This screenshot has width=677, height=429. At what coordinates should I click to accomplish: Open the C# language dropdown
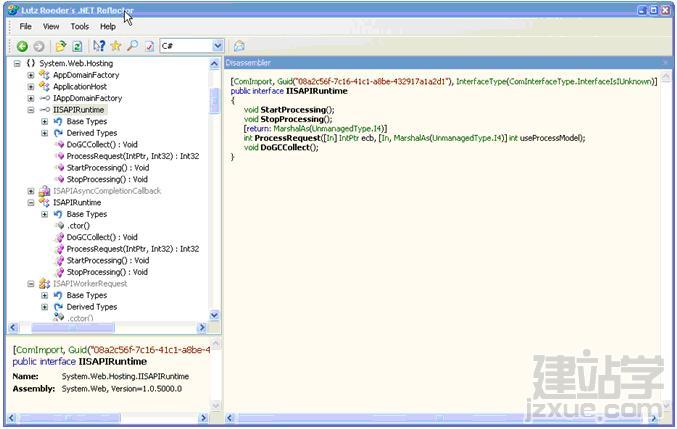(x=218, y=46)
